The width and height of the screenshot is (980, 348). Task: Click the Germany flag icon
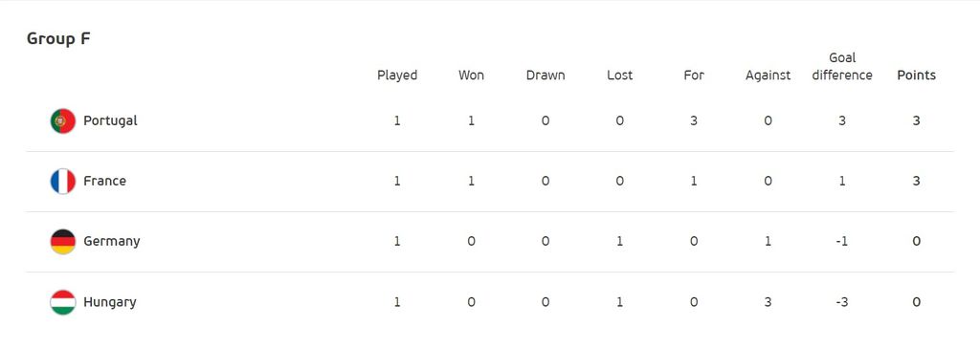point(63,241)
